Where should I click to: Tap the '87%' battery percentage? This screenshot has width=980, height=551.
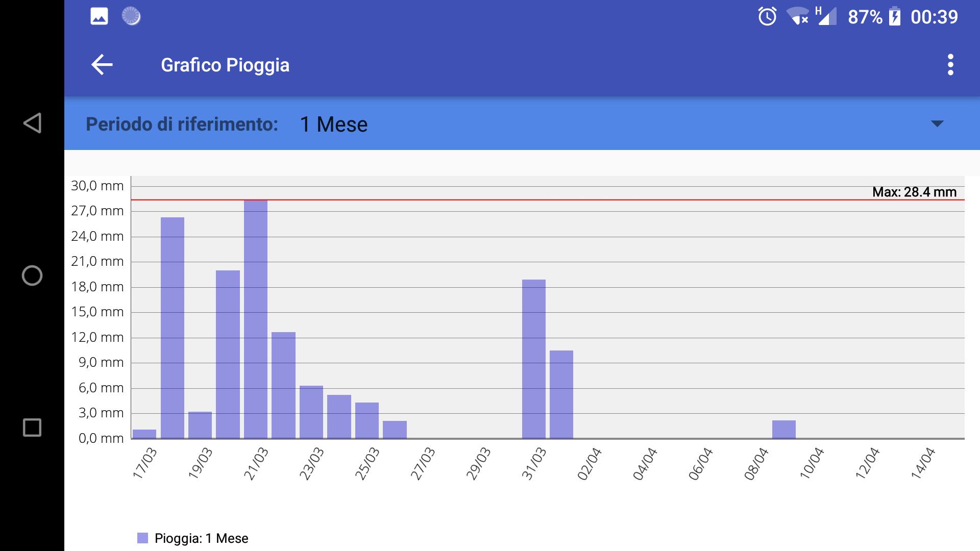tap(865, 17)
